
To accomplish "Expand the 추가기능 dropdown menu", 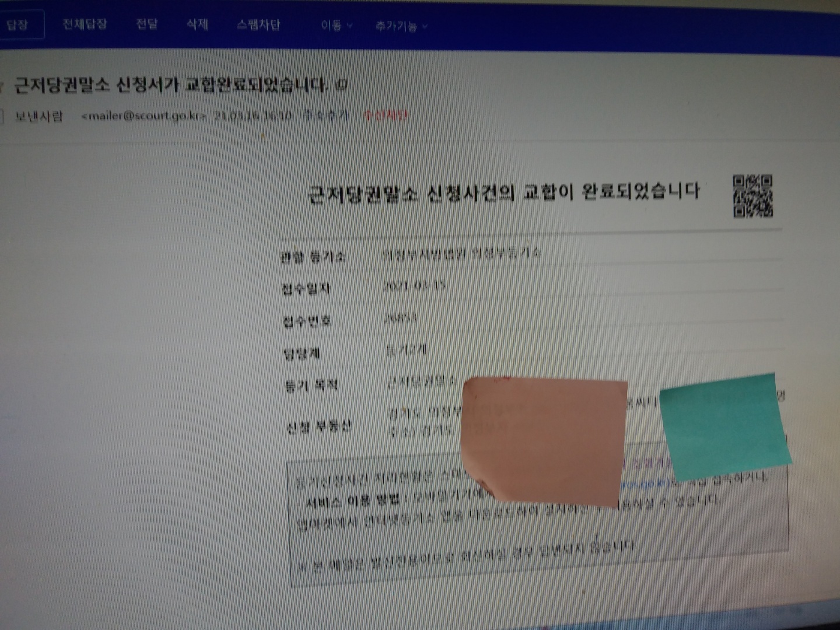I will (401, 26).
